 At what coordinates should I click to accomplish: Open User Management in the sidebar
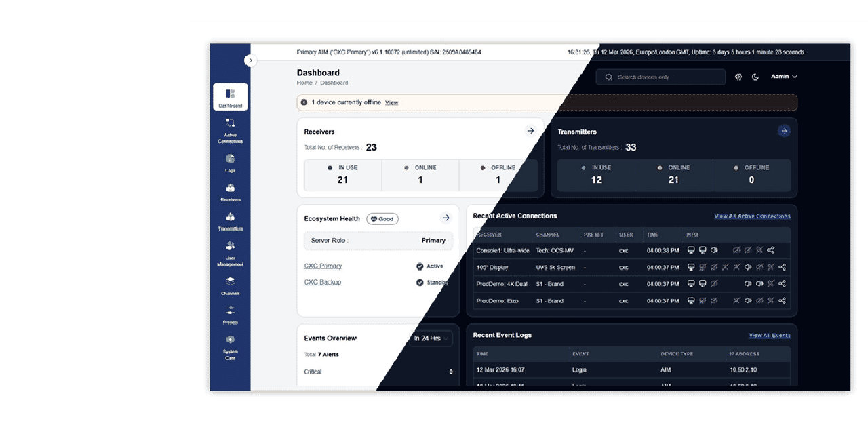tap(230, 254)
